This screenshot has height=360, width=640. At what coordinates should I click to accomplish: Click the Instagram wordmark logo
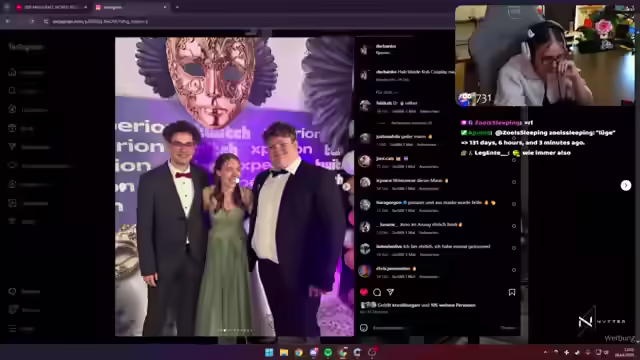point(25,47)
